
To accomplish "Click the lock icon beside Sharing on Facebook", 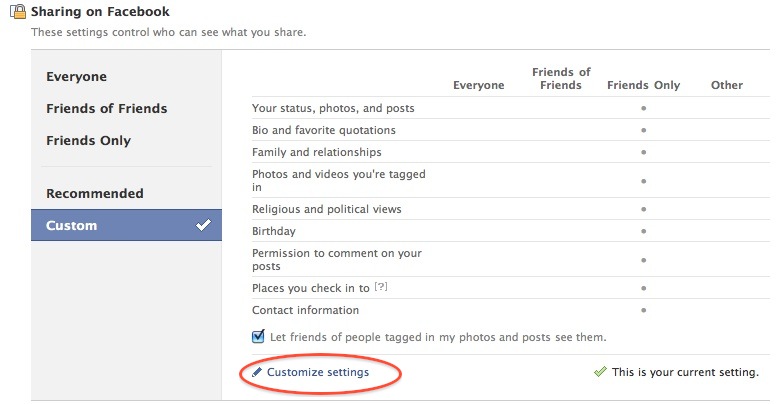I will pyautogui.click(x=18, y=11).
